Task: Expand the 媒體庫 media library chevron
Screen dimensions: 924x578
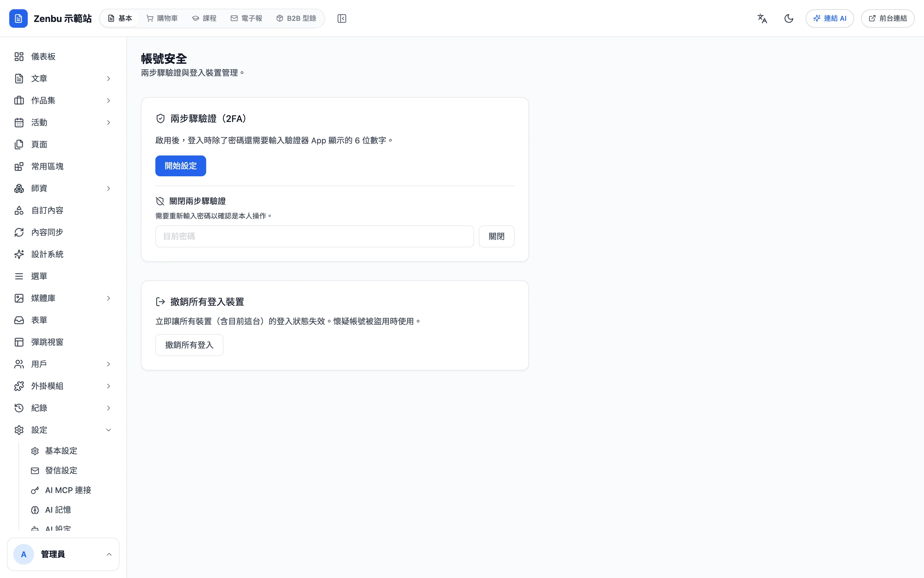Action: 109,298
